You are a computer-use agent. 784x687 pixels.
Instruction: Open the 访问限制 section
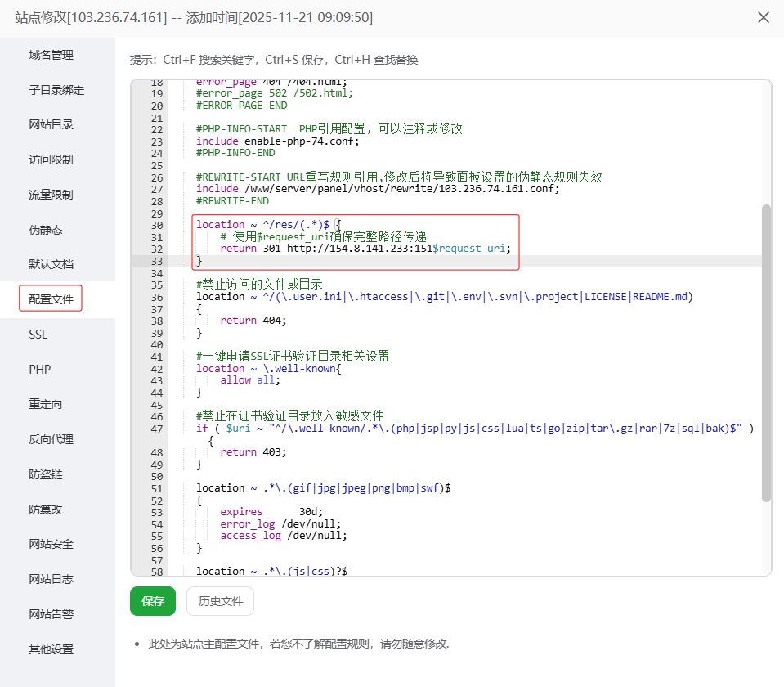click(x=51, y=159)
